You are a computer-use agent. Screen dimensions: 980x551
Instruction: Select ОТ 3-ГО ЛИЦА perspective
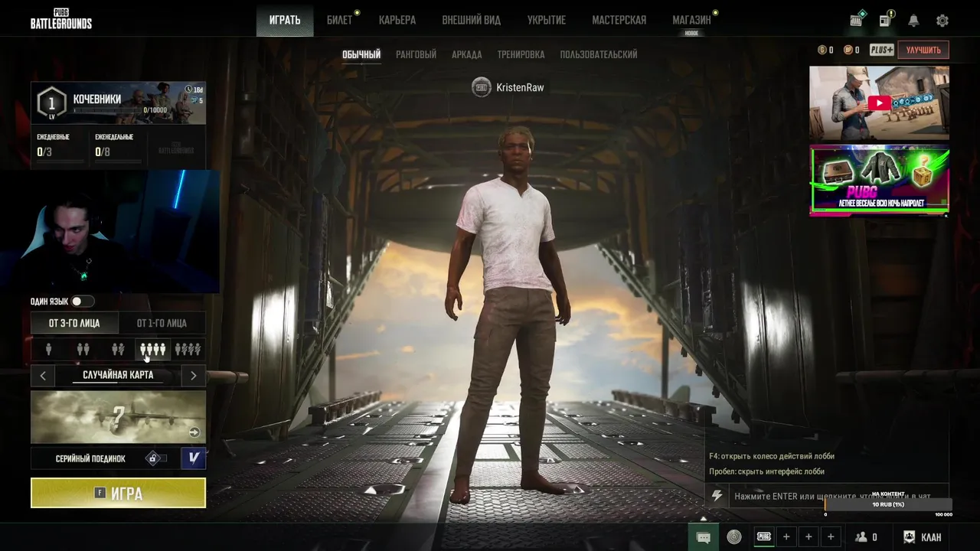tap(74, 323)
